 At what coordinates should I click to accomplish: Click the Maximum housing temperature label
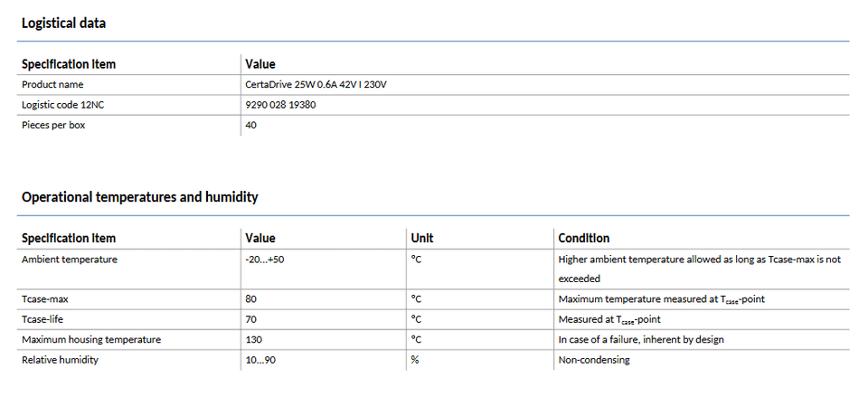90,339
